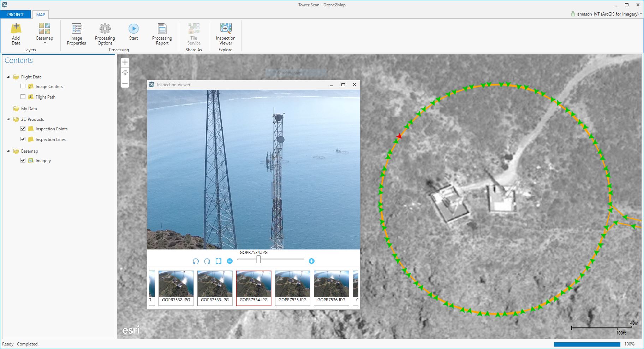Click the image zoom slider handle
Screen dimensions: 644x349
(258, 260)
